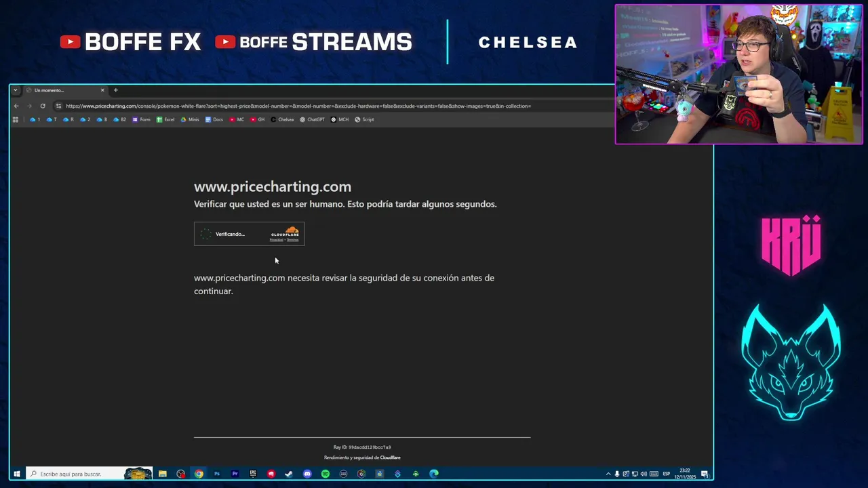The height and width of the screenshot is (488, 868).
Task: Open the Chelsea bookmark
Action: click(x=282, y=119)
